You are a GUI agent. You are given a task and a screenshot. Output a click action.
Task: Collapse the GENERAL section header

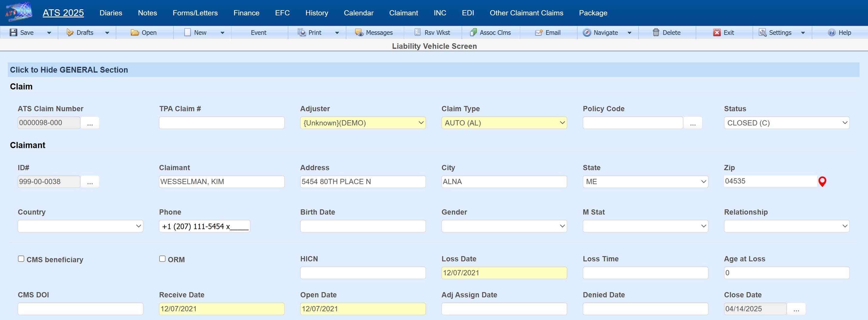click(69, 70)
